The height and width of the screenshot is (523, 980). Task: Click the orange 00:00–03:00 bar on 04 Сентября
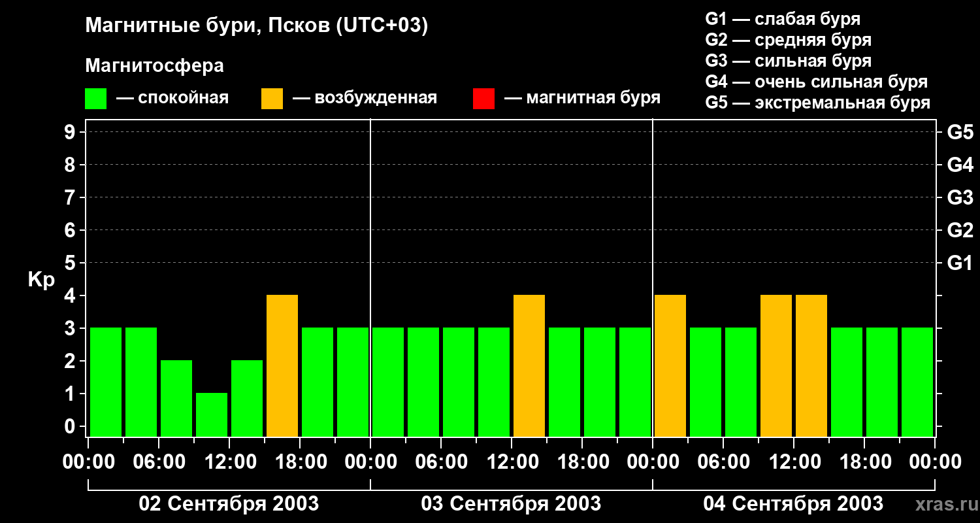click(x=670, y=365)
